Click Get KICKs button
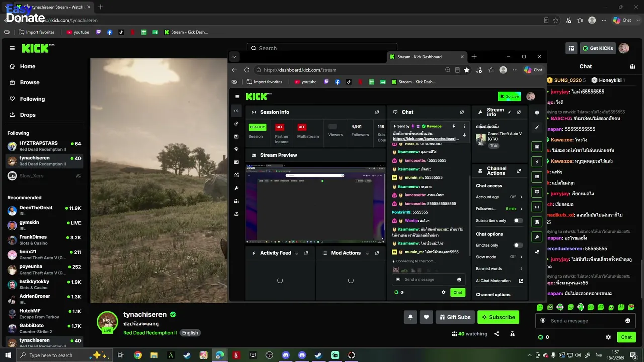The height and width of the screenshot is (362, 644). [598, 48]
